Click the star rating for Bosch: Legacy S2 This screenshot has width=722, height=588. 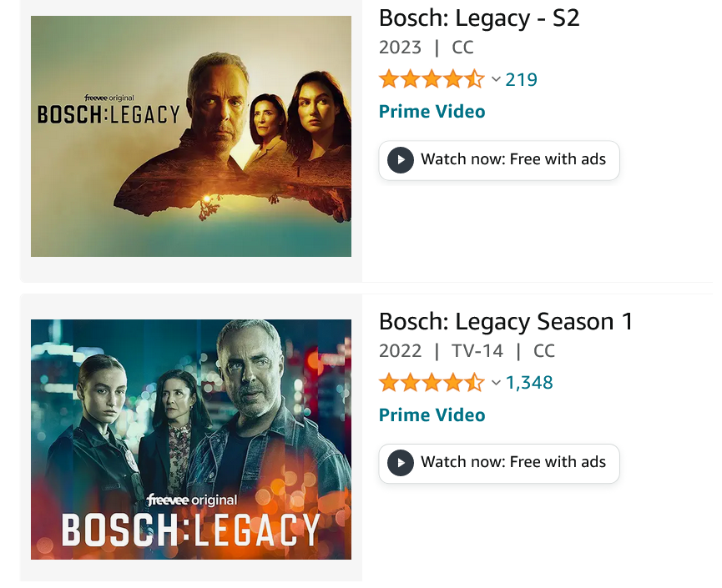[x=431, y=80]
